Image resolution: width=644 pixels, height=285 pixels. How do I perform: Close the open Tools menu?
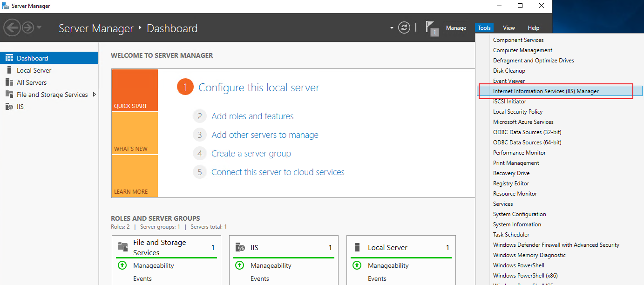coord(484,28)
